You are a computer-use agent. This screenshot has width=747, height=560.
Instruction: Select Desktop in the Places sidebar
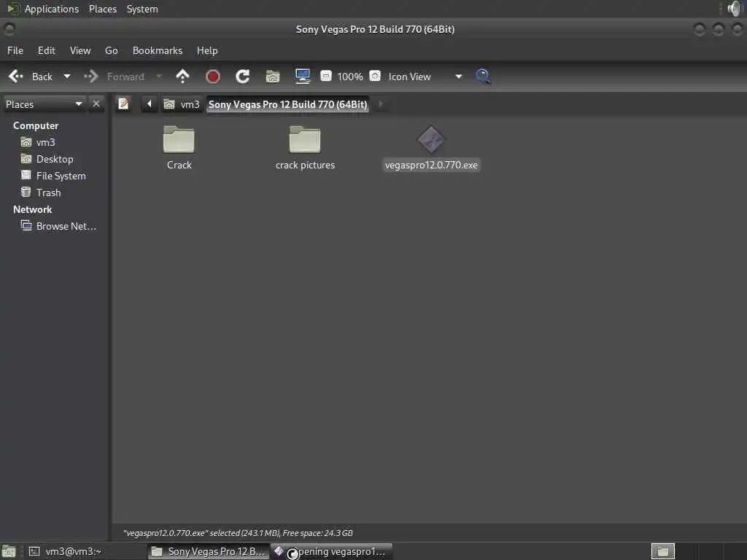click(x=54, y=159)
